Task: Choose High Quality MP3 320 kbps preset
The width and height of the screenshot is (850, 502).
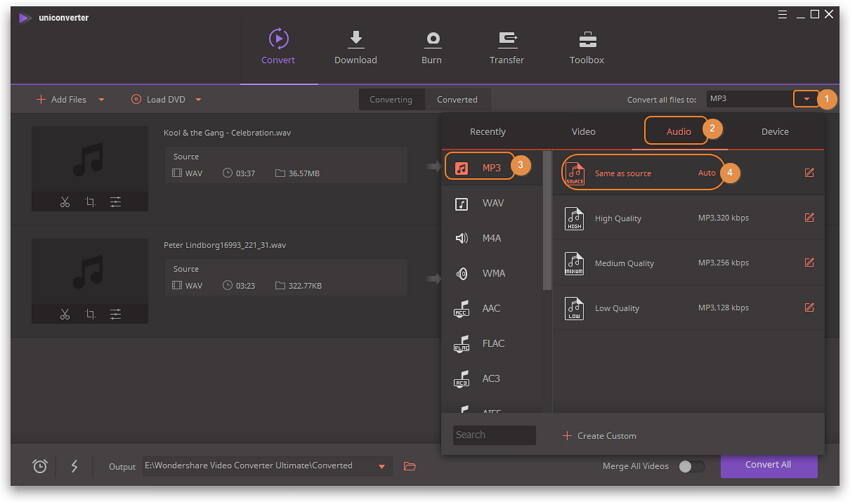Action: click(x=688, y=218)
